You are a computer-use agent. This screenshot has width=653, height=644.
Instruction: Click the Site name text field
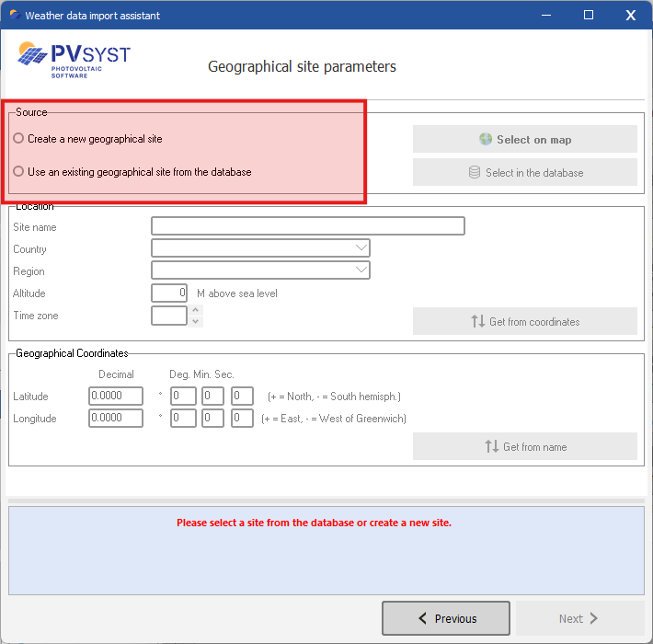pos(307,226)
